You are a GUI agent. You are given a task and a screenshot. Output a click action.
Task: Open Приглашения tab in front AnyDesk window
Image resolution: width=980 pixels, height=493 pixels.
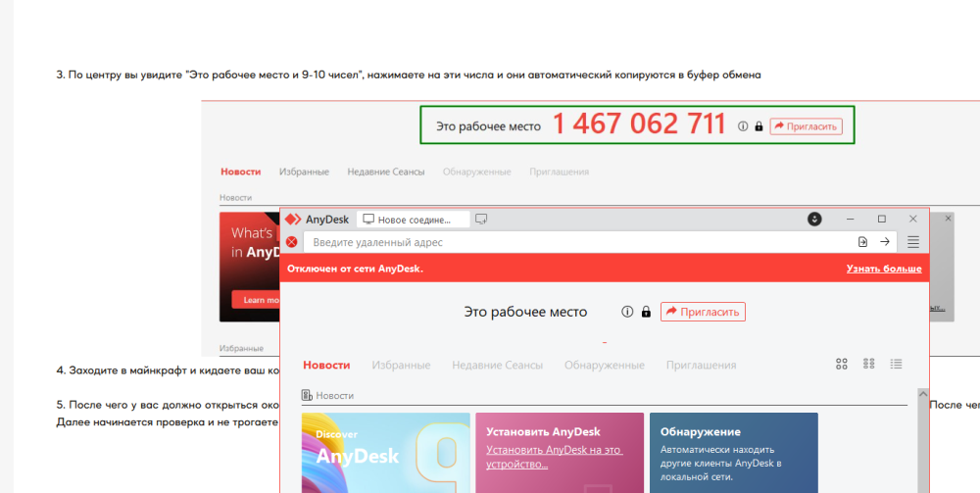(702, 365)
